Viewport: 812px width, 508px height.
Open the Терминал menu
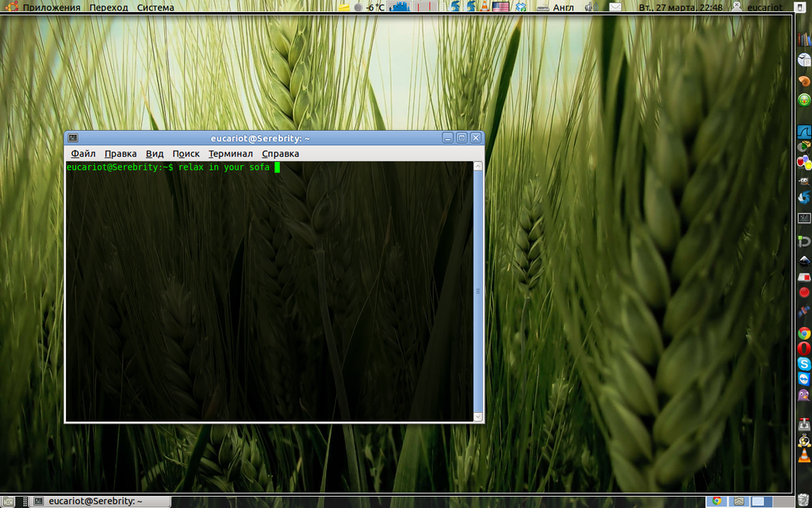point(230,153)
